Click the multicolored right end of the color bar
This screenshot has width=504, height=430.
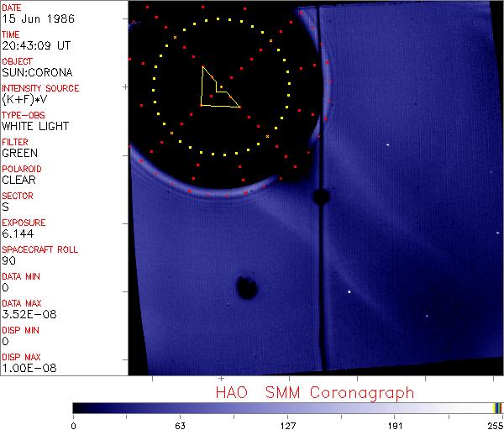497,407
